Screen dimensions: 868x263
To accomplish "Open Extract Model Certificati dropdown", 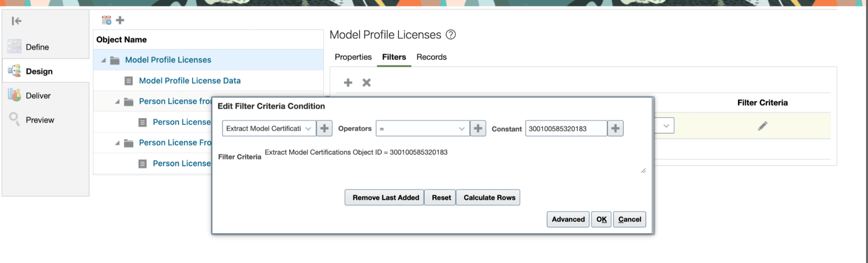I will coord(269,128).
